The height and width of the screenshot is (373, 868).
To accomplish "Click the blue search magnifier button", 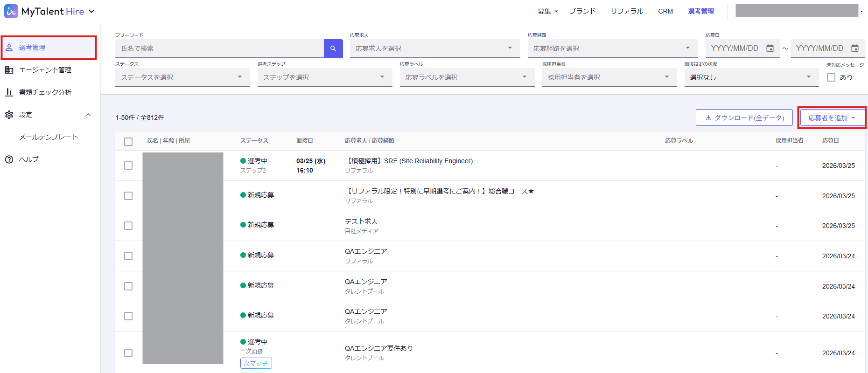I will tap(333, 48).
